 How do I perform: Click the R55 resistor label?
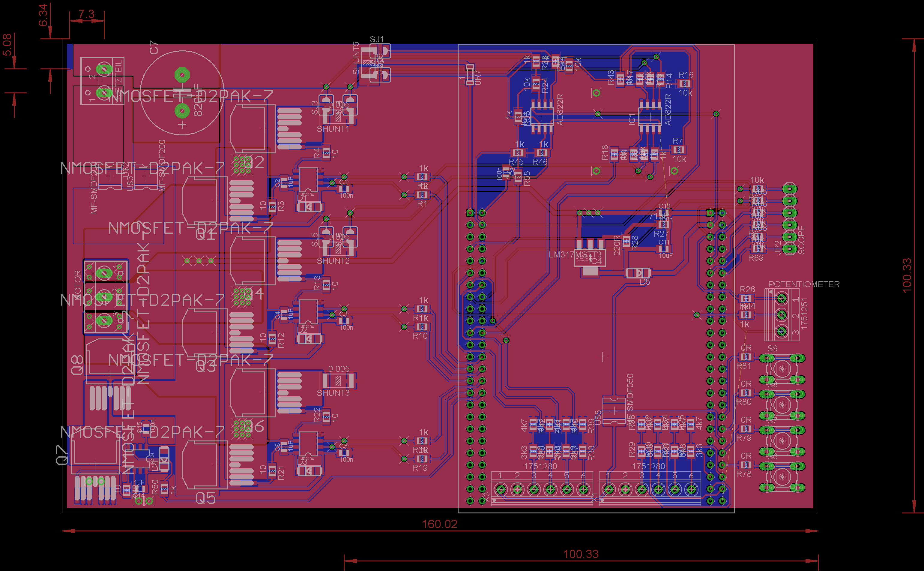[x=527, y=179]
